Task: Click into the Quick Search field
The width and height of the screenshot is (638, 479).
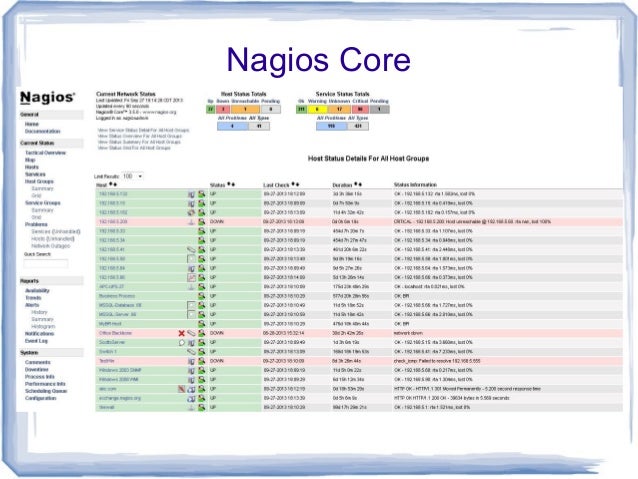Action: pyautogui.click(x=46, y=264)
